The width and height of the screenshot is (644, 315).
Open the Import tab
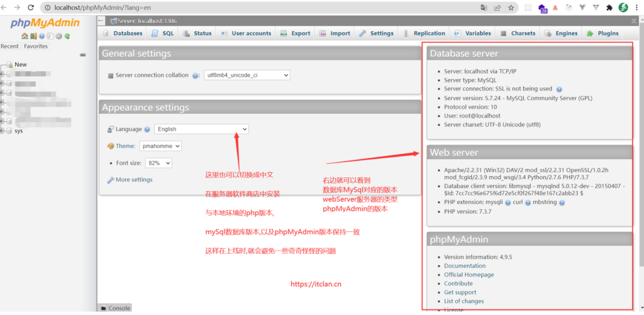(335, 33)
